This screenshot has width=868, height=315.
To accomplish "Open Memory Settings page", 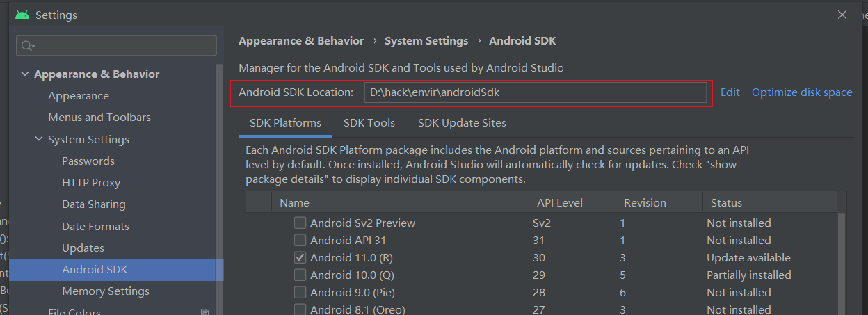I will 106,291.
